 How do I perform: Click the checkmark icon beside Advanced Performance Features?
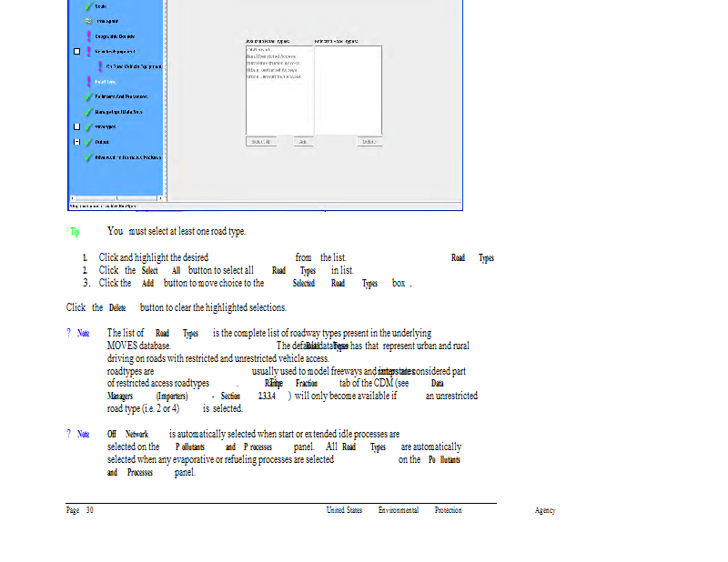(86, 157)
